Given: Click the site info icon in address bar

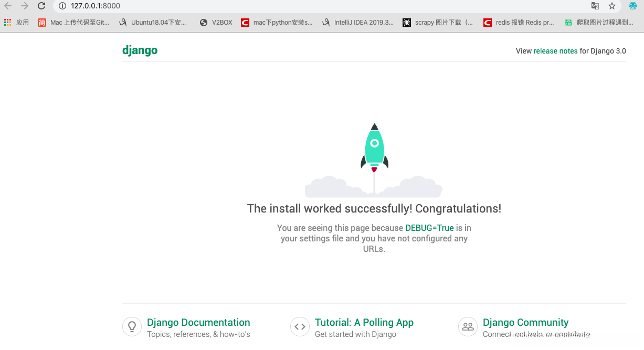Looking at the screenshot, I should (x=62, y=6).
